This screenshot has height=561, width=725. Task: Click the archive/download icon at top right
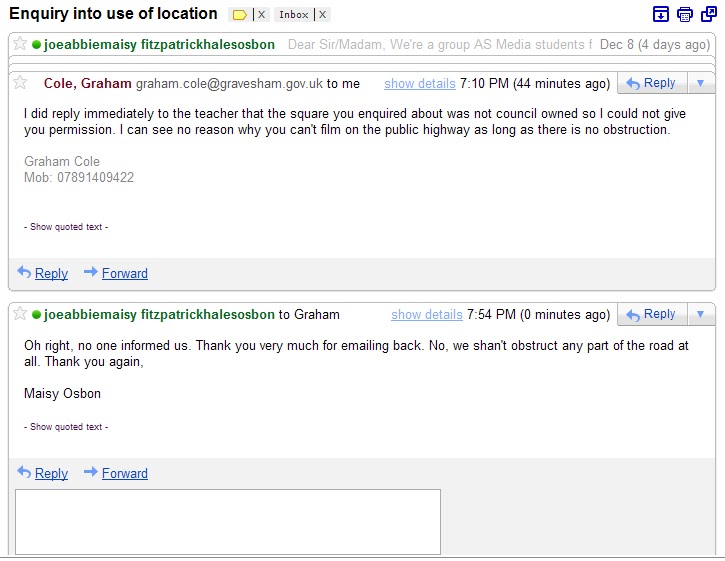pos(660,14)
